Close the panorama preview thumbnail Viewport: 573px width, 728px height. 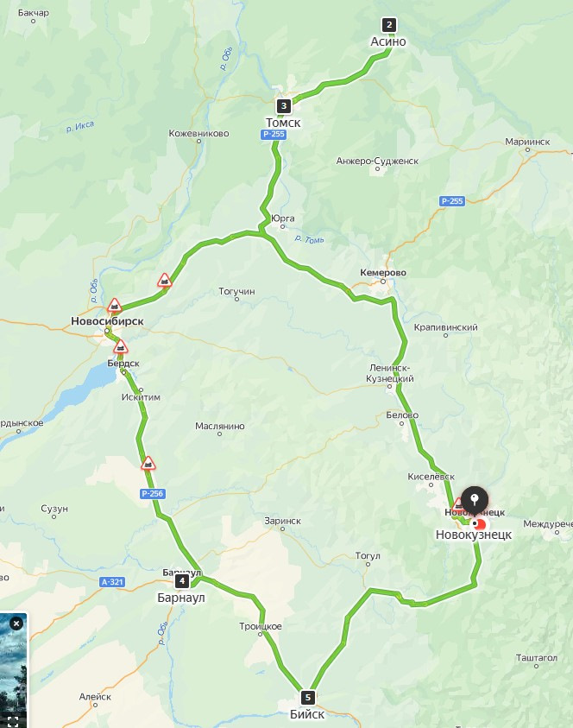[16, 624]
